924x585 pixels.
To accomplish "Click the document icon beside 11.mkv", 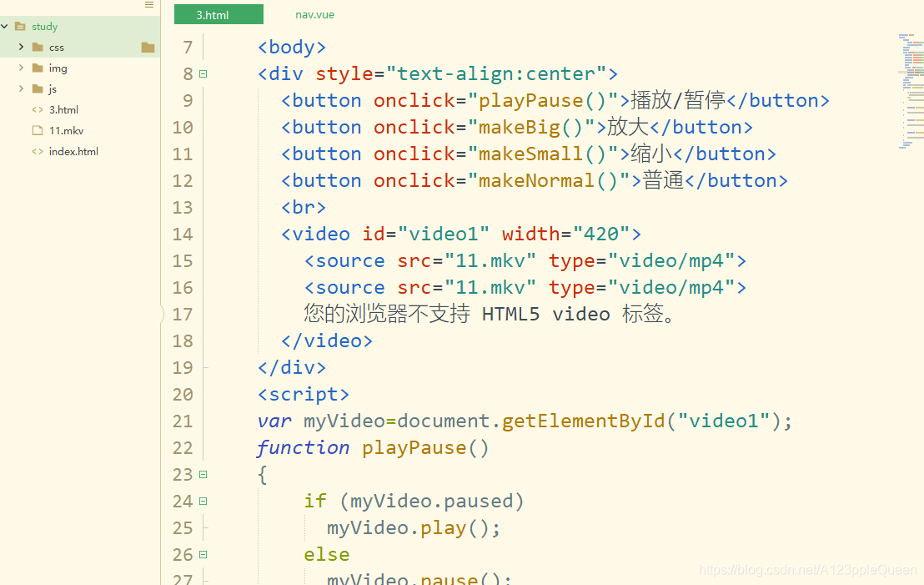I will pos(37,130).
